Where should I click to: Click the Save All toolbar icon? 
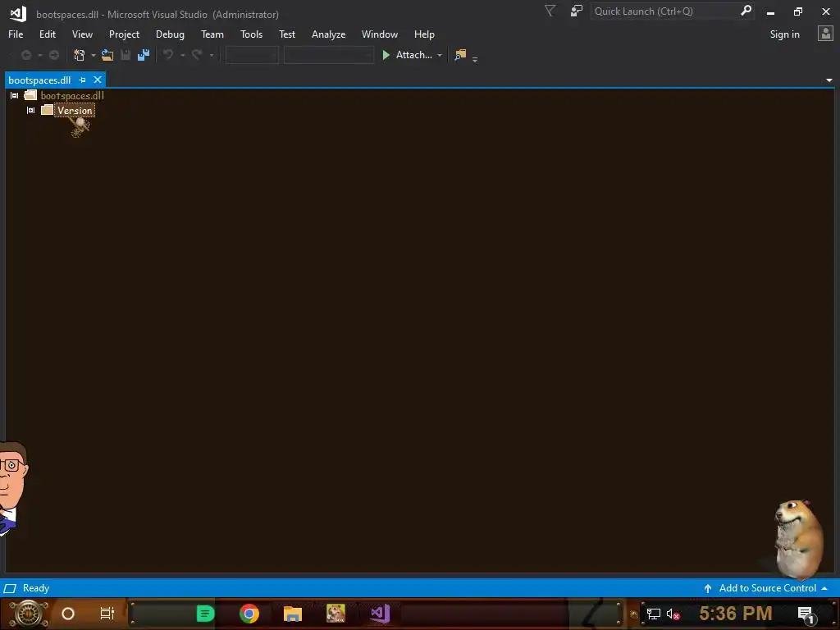[144, 55]
